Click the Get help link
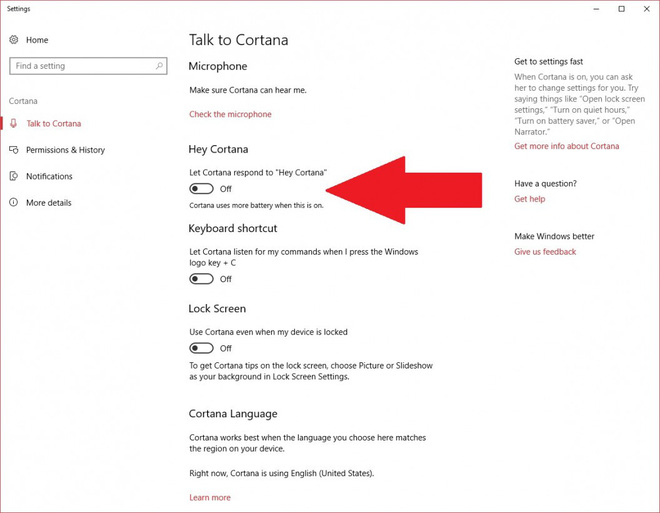The height and width of the screenshot is (513, 660). [529, 199]
